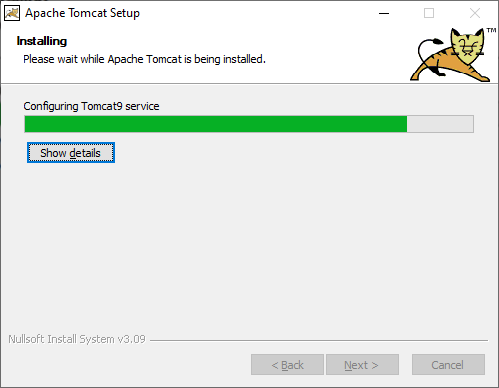
Task: Click the unfilled gray end of the progress bar
Action: 440,124
